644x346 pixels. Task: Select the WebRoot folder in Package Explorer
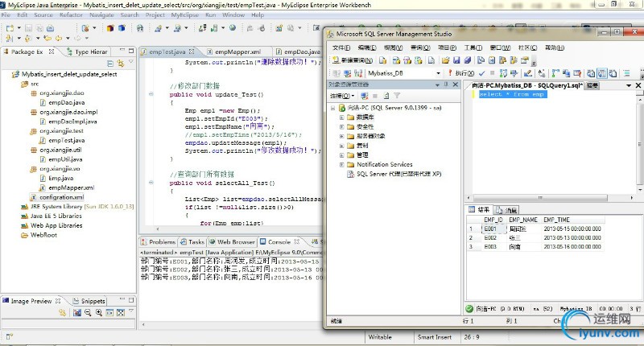click(43, 235)
